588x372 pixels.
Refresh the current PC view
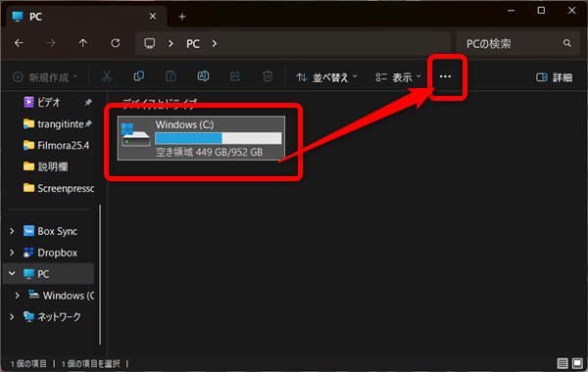pyautogui.click(x=115, y=43)
